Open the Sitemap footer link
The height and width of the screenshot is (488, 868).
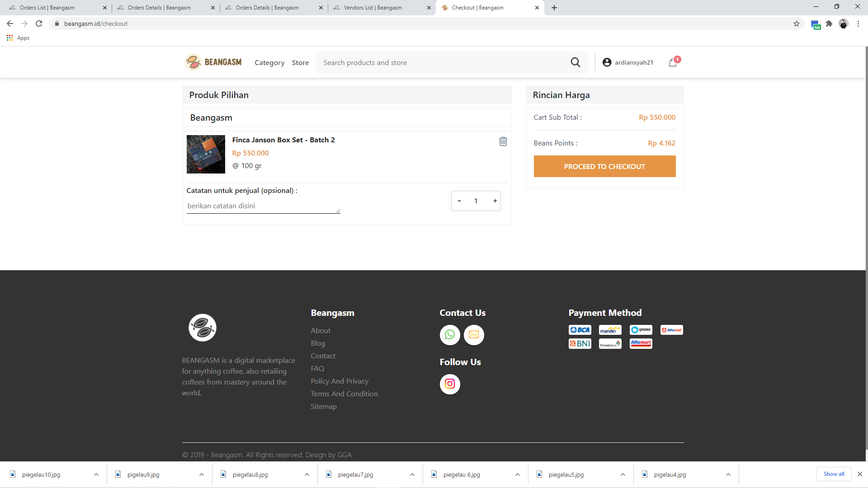click(324, 407)
